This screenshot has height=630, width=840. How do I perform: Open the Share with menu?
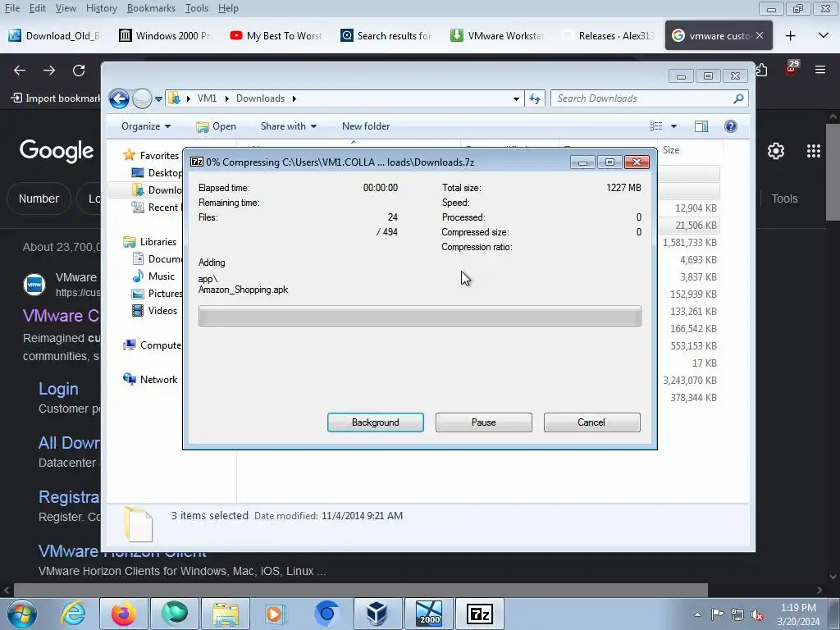[288, 126]
